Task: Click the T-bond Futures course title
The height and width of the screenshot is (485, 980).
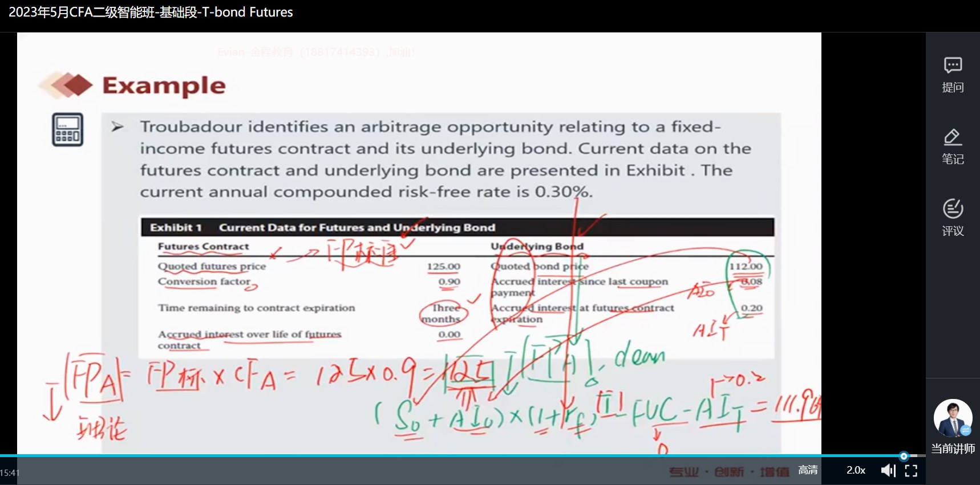Action: click(x=151, y=12)
